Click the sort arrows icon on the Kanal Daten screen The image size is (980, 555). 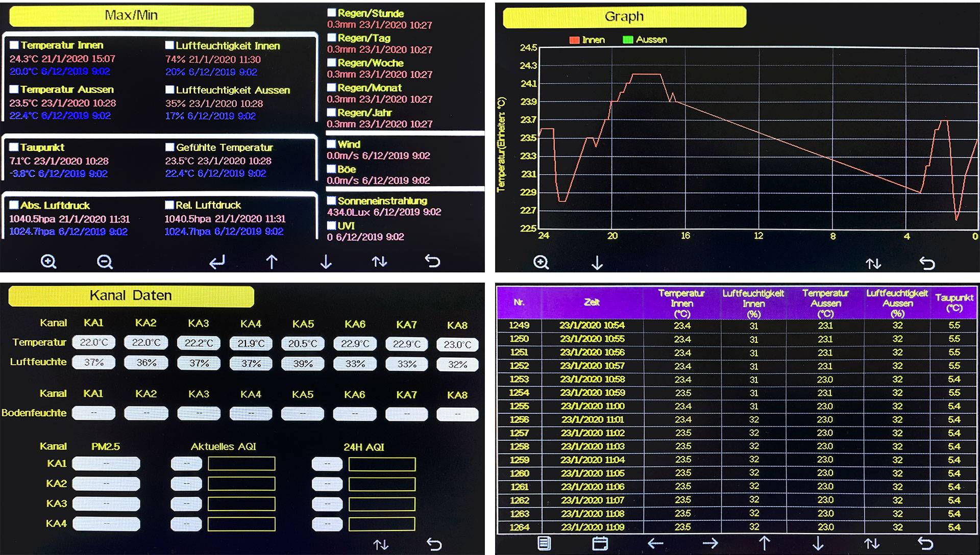pos(381,545)
